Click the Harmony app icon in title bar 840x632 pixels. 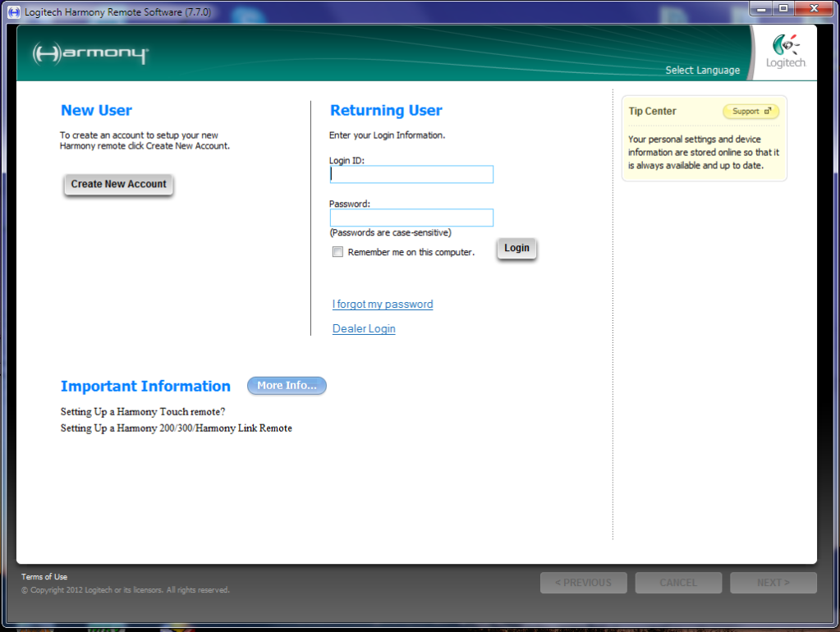[14, 11]
